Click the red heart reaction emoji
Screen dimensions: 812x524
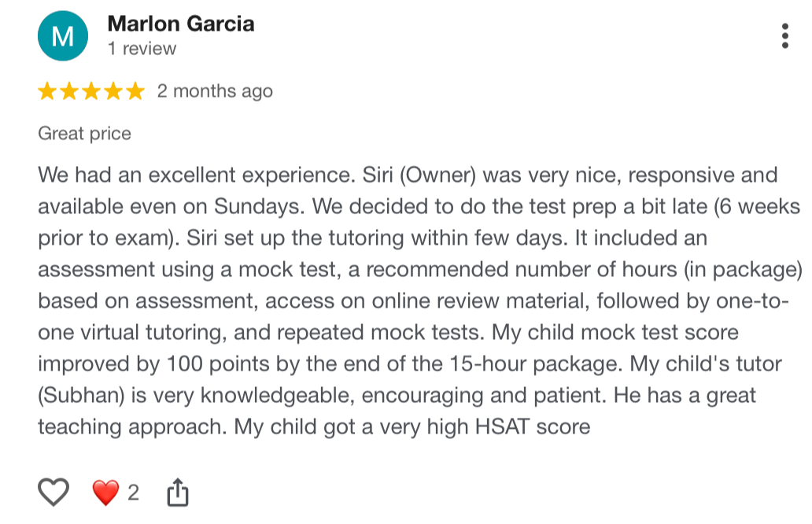[105, 493]
